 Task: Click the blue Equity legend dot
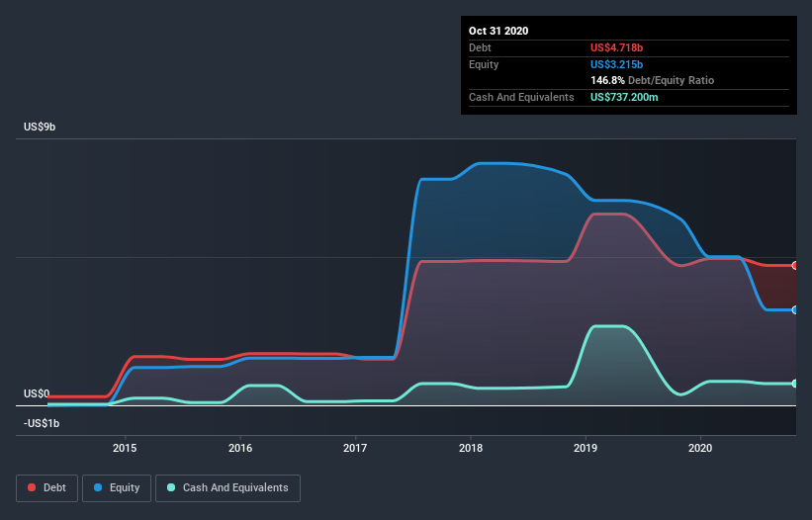[98, 487]
